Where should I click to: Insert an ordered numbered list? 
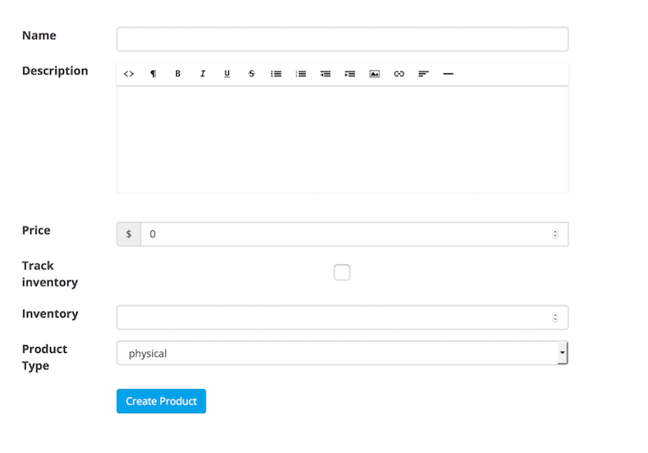coord(300,74)
